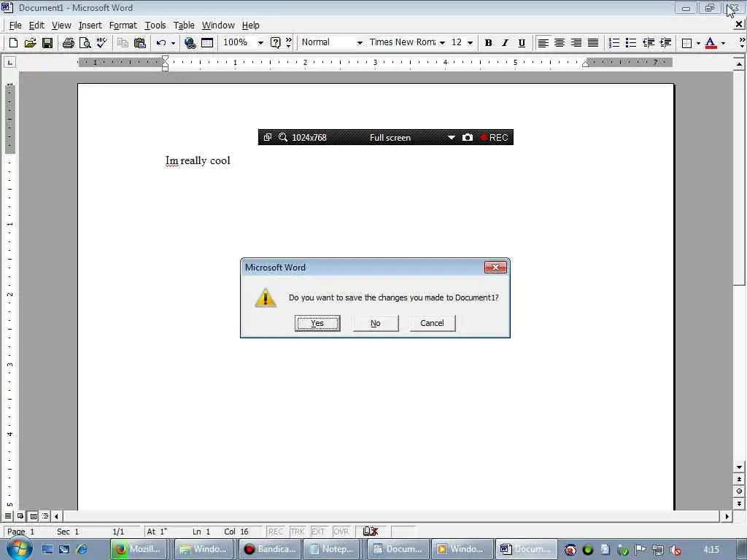
Task: Open the 100% zoom dropdown
Action: (260, 43)
